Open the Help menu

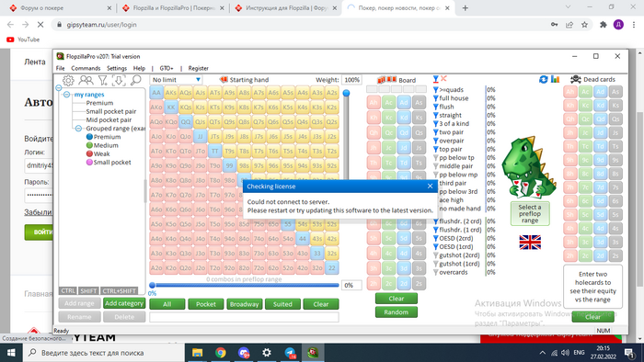(x=139, y=68)
